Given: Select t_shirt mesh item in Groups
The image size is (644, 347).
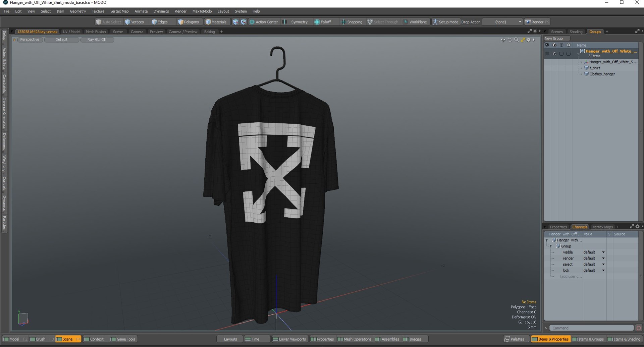Looking at the screenshot, I should click(x=595, y=68).
